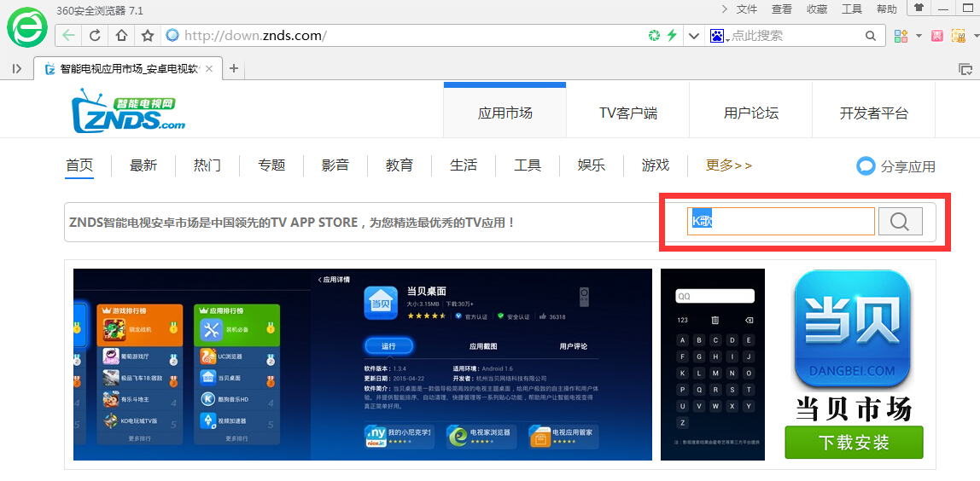Click the tab list restore icon

click(x=965, y=69)
